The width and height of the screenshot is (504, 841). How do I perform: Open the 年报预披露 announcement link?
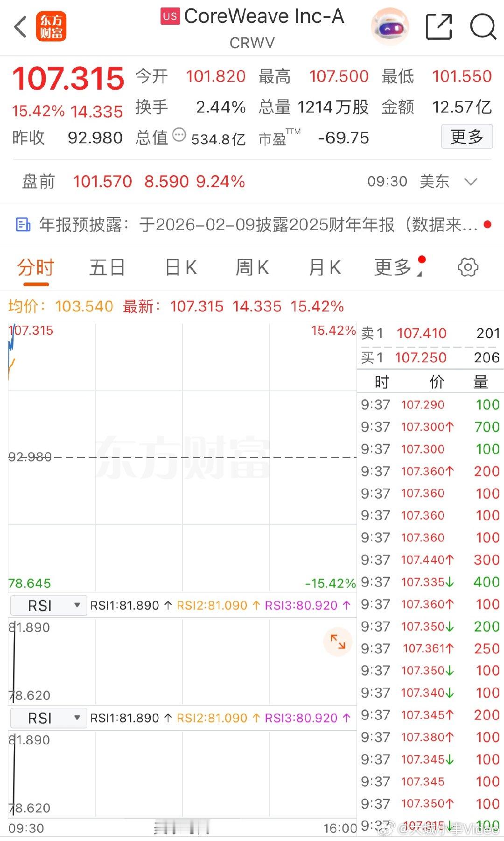258,225
